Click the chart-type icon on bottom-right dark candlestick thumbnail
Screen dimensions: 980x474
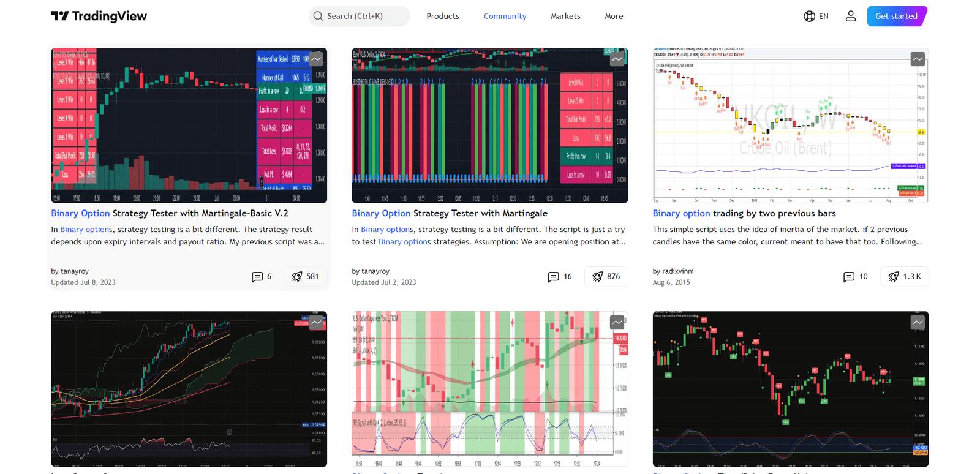tap(918, 322)
